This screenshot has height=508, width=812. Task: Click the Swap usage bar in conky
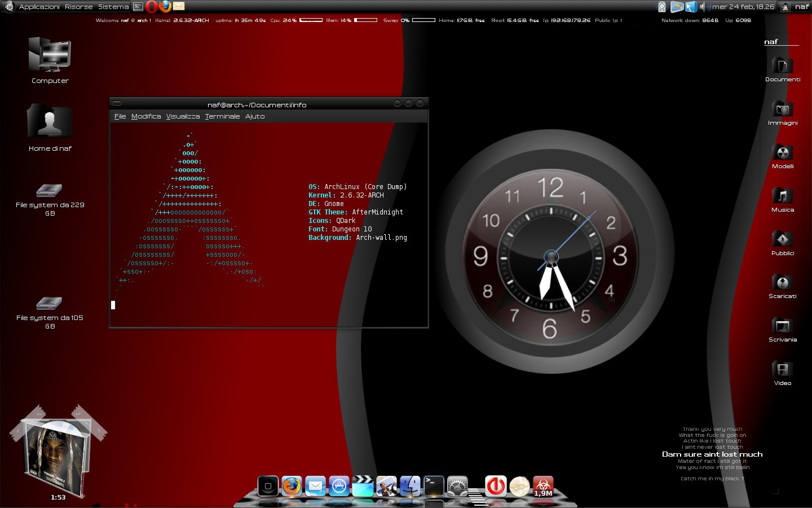coord(423,20)
